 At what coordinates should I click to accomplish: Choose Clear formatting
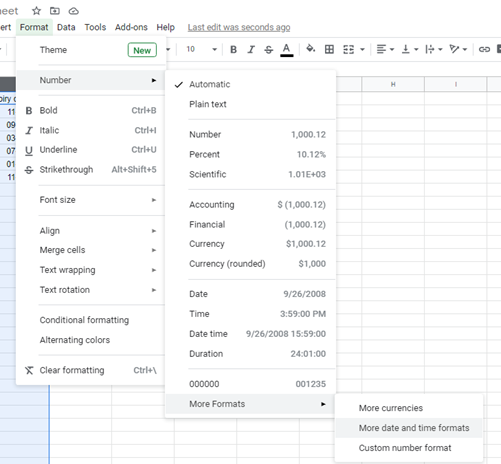click(91, 370)
